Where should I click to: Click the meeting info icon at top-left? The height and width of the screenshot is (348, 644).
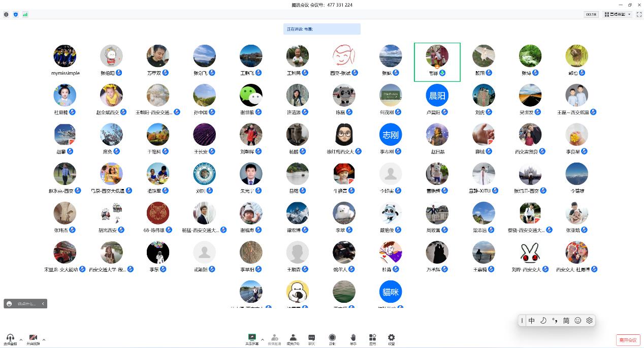[6, 15]
